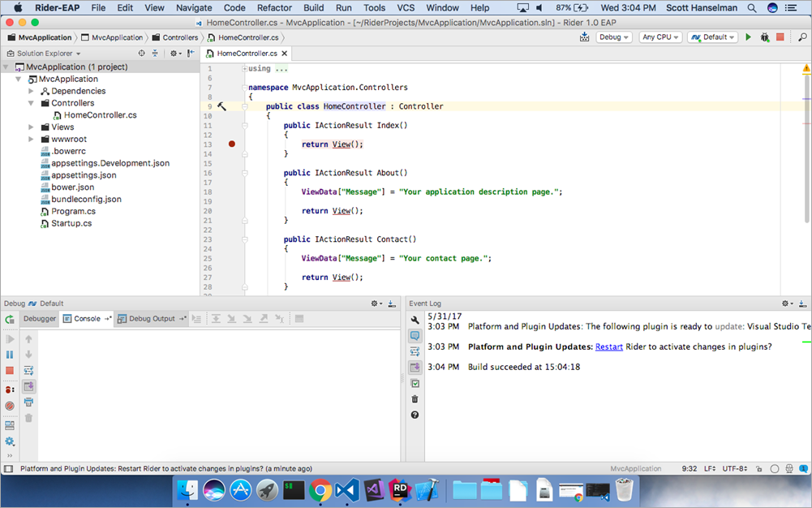Toggle scroll to end in Event Log
812x508 pixels.
[x=415, y=368]
